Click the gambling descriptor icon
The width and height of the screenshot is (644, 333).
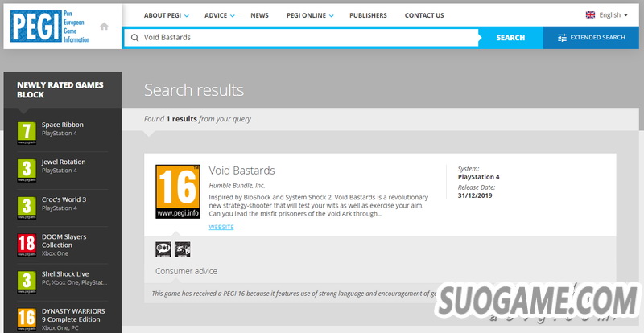pyautogui.click(x=183, y=249)
